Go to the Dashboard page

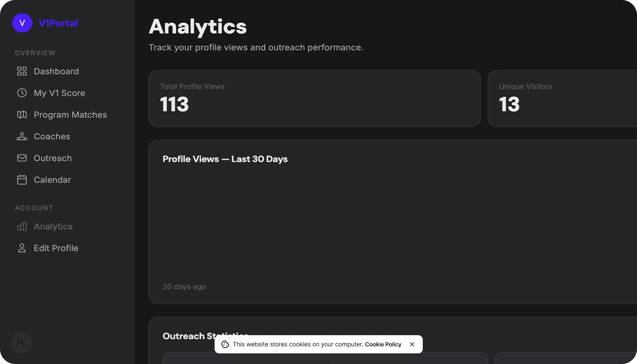[56, 71]
